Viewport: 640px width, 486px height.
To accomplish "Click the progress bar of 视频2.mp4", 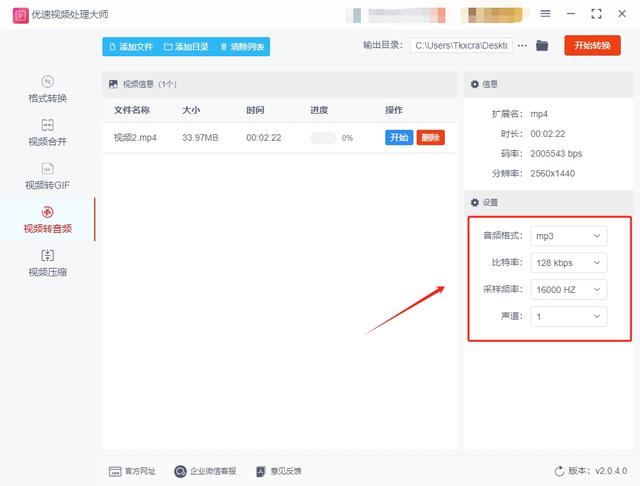I will pos(323,138).
